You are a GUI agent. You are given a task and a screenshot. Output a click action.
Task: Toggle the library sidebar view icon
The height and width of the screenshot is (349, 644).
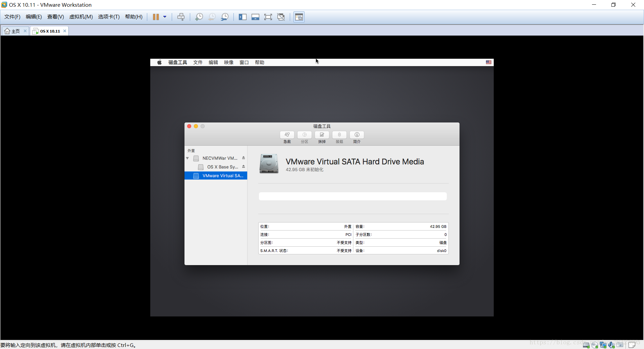click(243, 17)
